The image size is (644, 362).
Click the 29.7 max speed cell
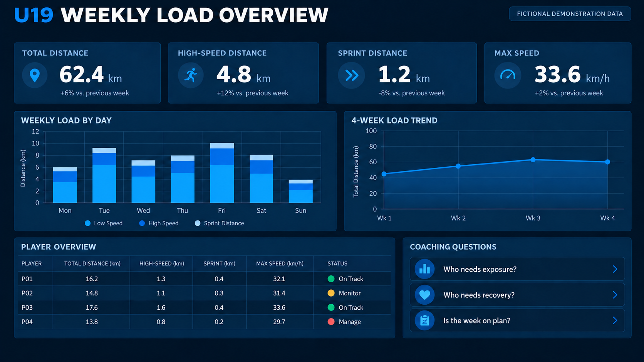[279, 322]
